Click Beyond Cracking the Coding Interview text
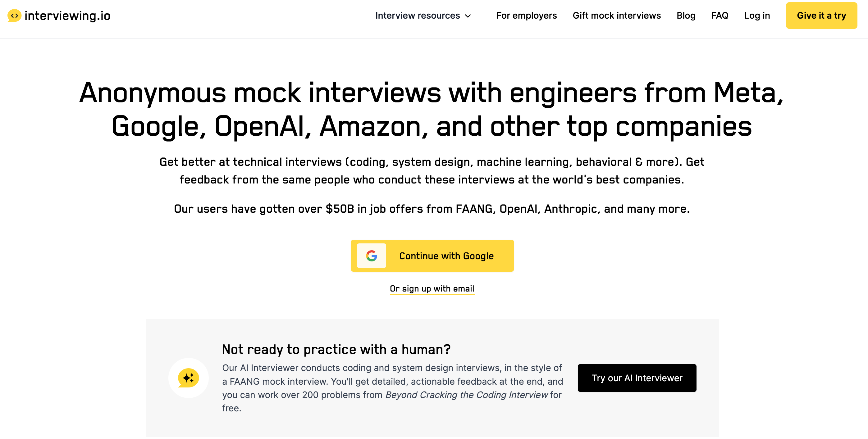The width and height of the screenshot is (868, 439). (x=466, y=395)
